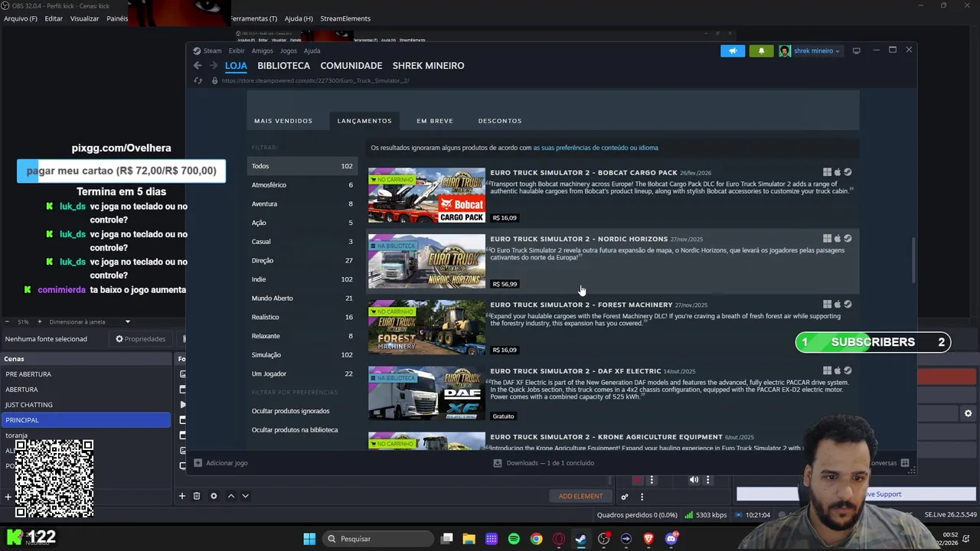
Task: Add a scene in OBS Cenas panel
Action: point(8,496)
